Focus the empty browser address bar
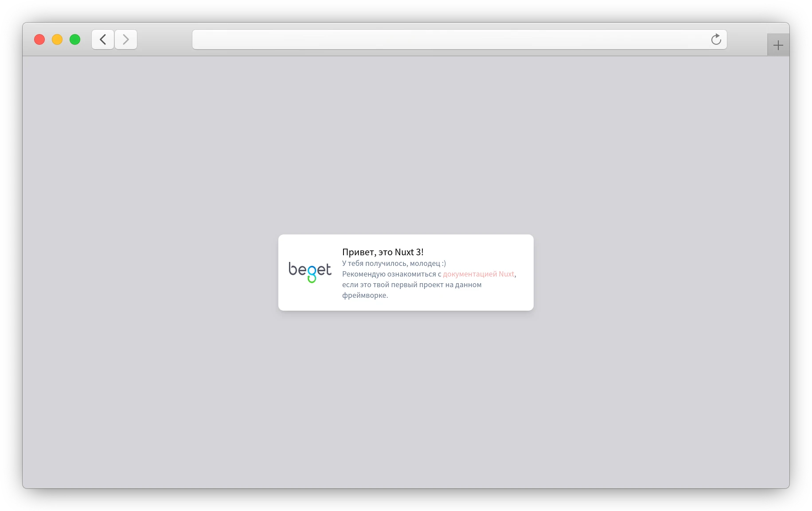The width and height of the screenshot is (812, 511). point(448,40)
